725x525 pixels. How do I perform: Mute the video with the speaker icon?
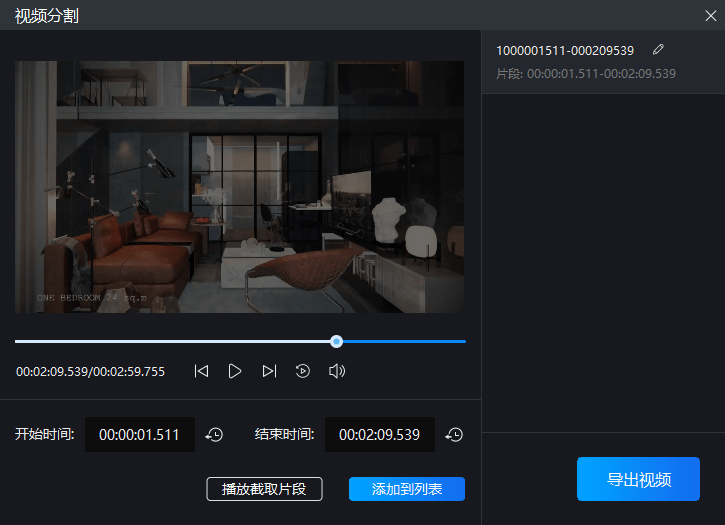337,371
